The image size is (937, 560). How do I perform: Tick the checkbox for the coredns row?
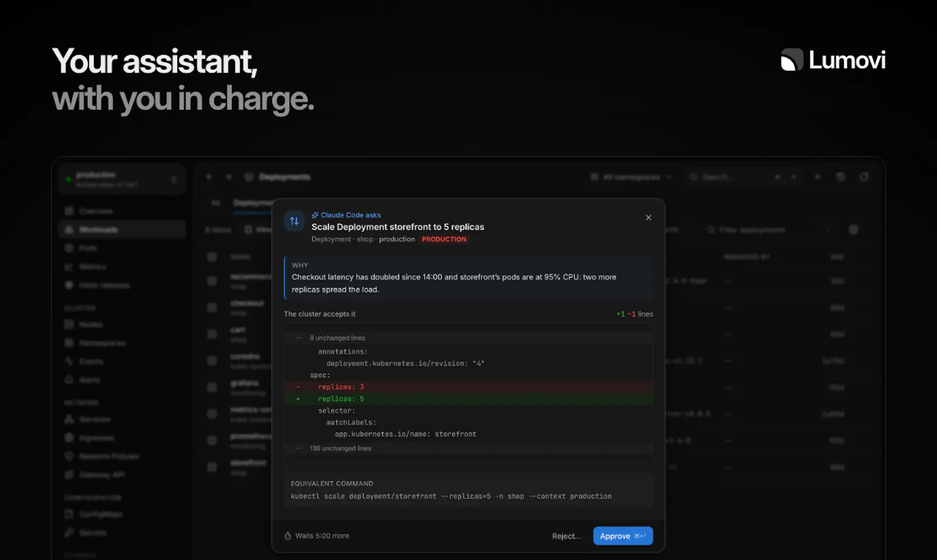pos(212,360)
